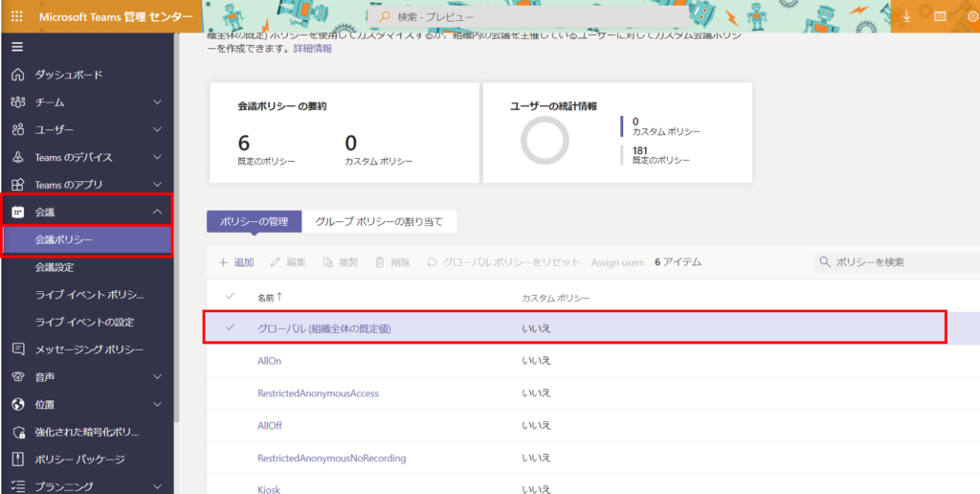The width and height of the screenshot is (980, 494).
Task: Select ポリシーの管理 tab
Action: point(254,222)
